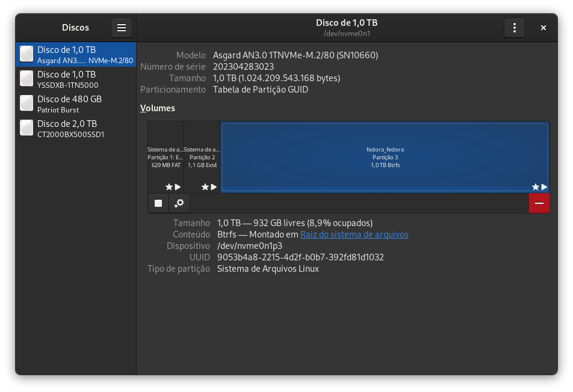
Task: Unmount the mounted fedora_fedora partition
Action: click(158, 203)
